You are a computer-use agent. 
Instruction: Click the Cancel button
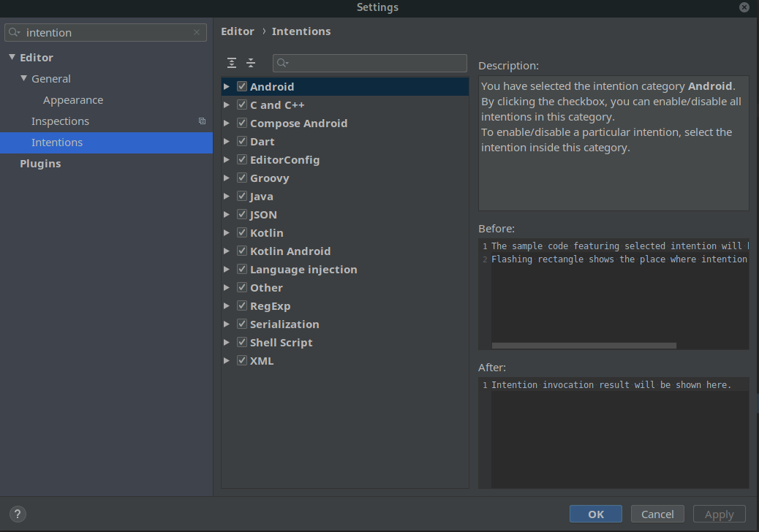click(657, 514)
